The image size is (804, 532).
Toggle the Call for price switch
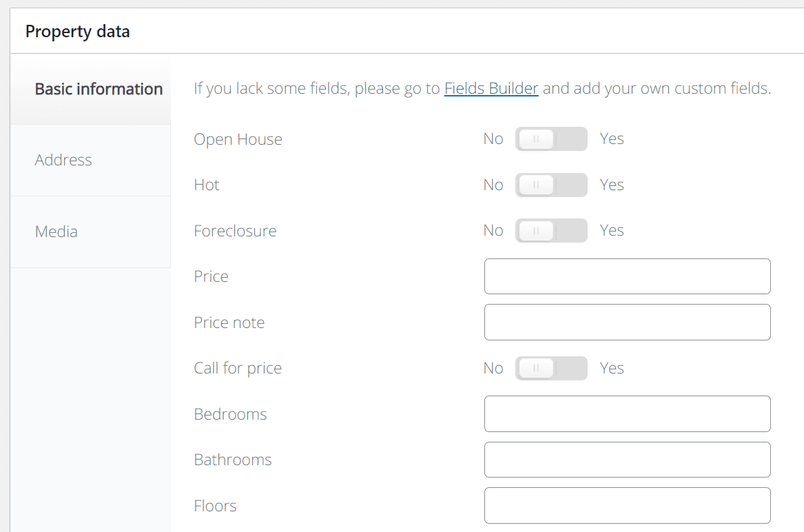click(551, 368)
